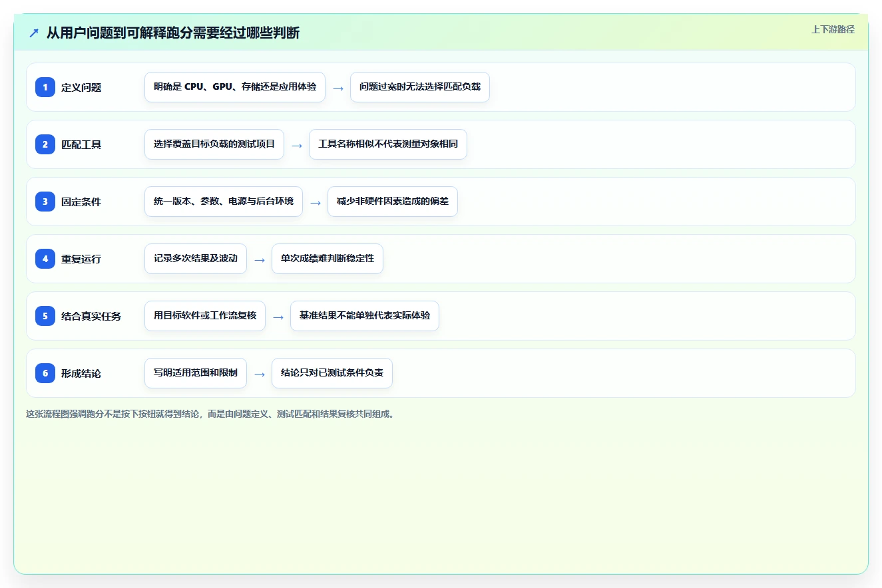Image resolution: width=882 pixels, height=588 pixels.
Task: Click the '上下游路径' label in the header
Action: pos(833,29)
